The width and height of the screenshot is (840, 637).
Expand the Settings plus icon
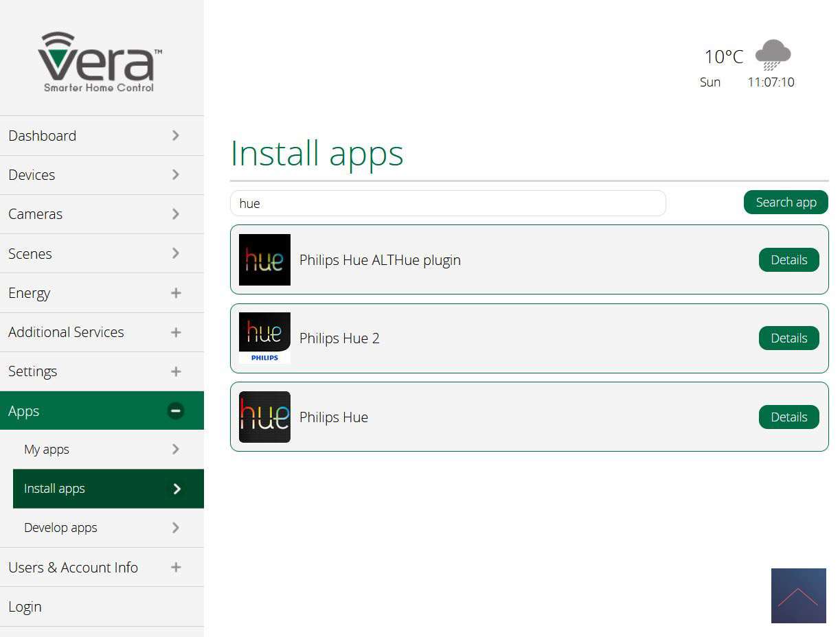[176, 371]
